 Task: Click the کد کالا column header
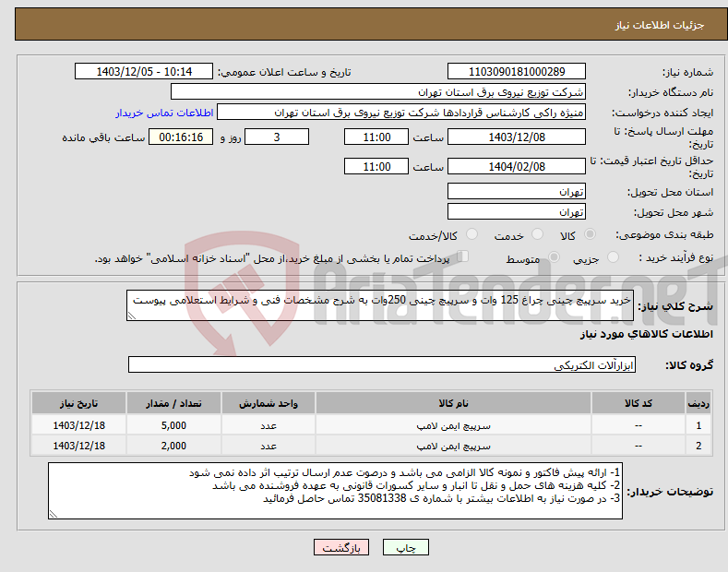pyautogui.click(x=638, y=403)
